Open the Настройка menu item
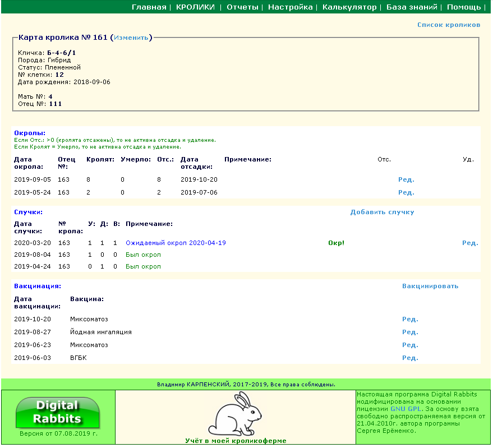Image resolution: width=493 pixels, height=448 pixels. (x=290, y=7)
